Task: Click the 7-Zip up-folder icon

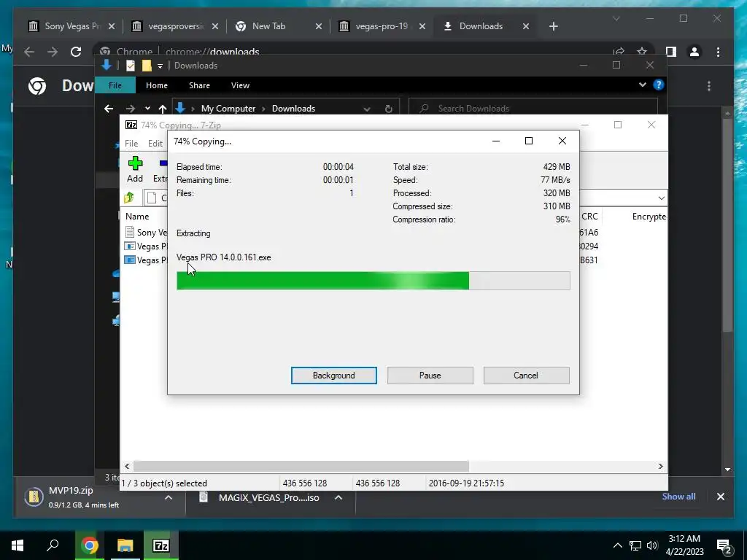Action: 128,197
